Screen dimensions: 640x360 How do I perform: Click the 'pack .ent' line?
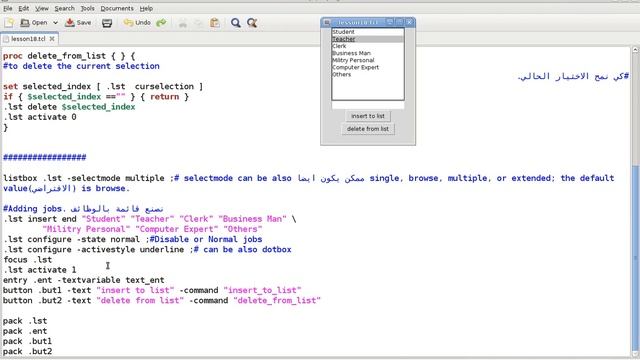25,331
